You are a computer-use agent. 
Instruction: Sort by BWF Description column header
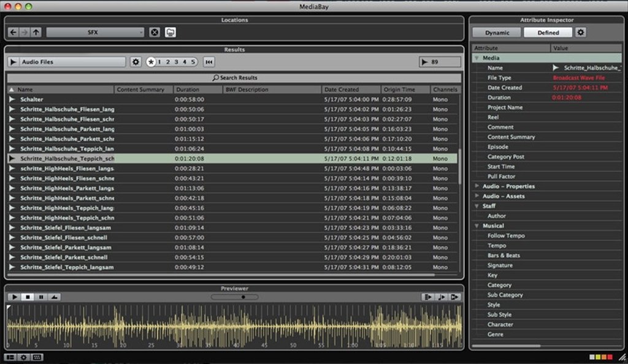point(272,89)
